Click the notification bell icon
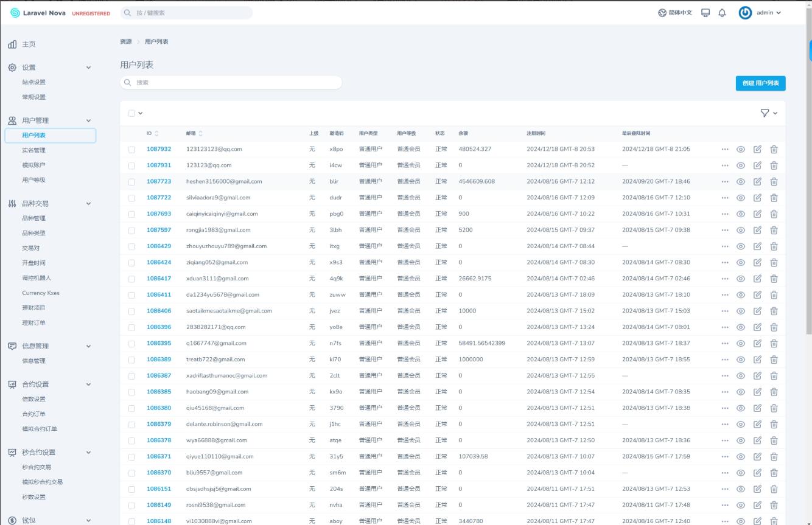The width and height of the screenshot is (812, 525). 722,13
